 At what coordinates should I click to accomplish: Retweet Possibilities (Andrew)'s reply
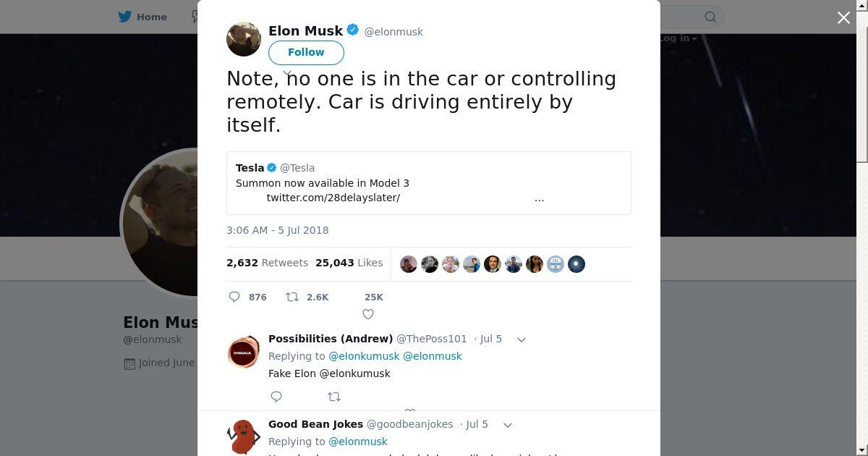click(x=334, y=397)
